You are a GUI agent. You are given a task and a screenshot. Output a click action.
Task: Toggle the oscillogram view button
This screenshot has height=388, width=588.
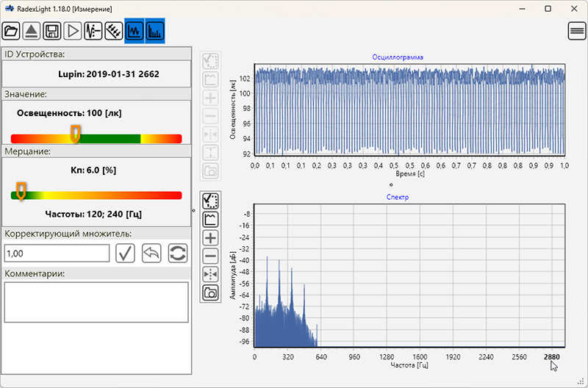coord(135,31)
